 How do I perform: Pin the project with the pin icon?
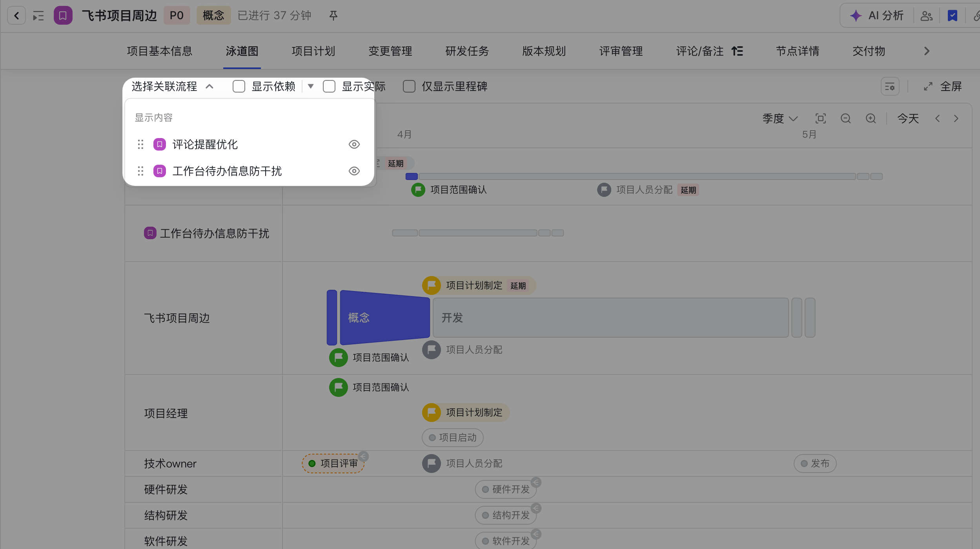tap(333, 16)
